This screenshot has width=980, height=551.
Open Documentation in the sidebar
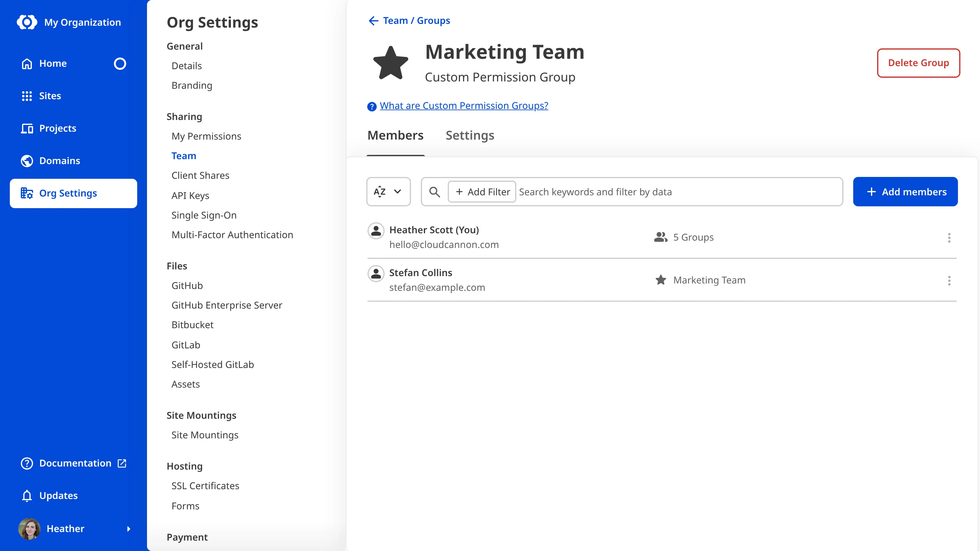click(73, 463)
